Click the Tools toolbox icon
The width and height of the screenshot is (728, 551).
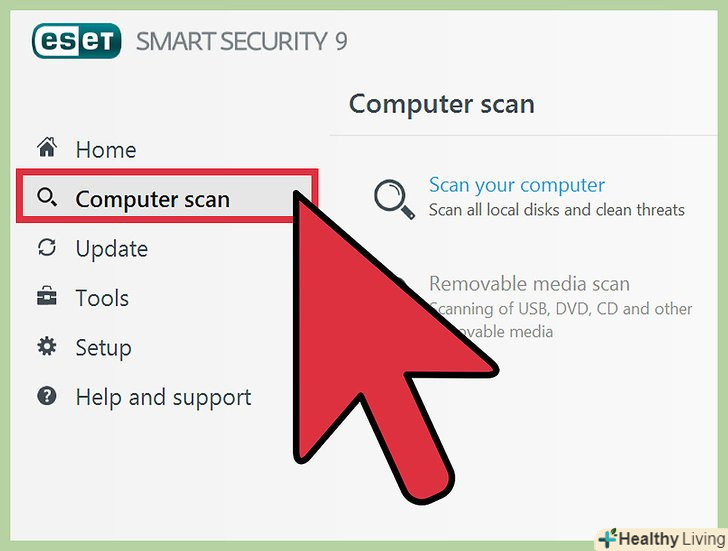click(x=47, y=296)
